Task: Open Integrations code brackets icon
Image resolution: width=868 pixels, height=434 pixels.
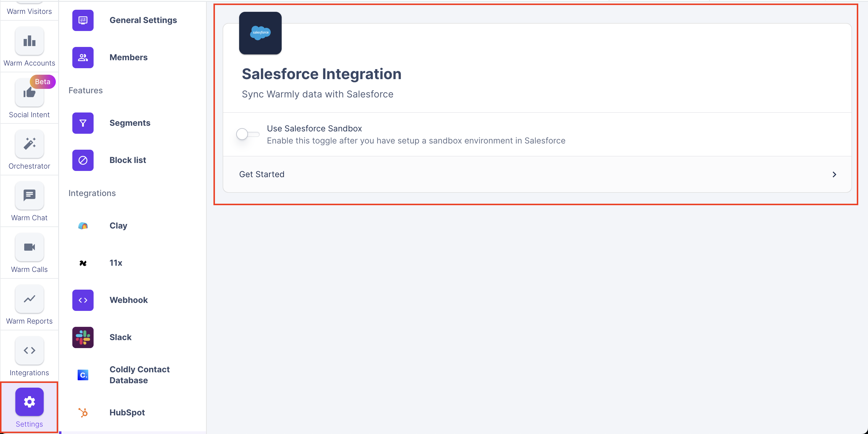Action: (x=29, y=350)
